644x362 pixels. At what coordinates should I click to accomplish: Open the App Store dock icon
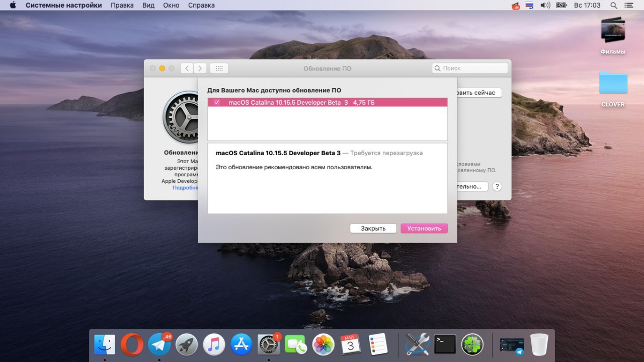[x=241, y=345]
